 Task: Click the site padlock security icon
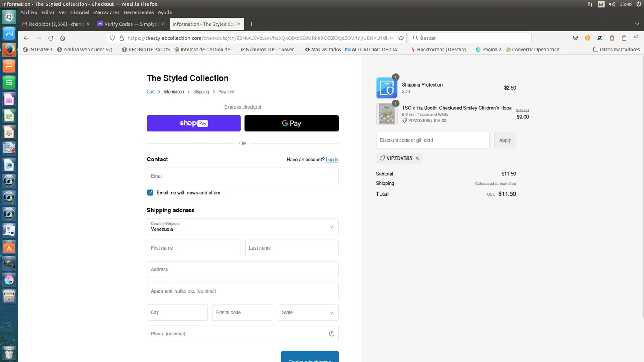(x=122, y=38)
